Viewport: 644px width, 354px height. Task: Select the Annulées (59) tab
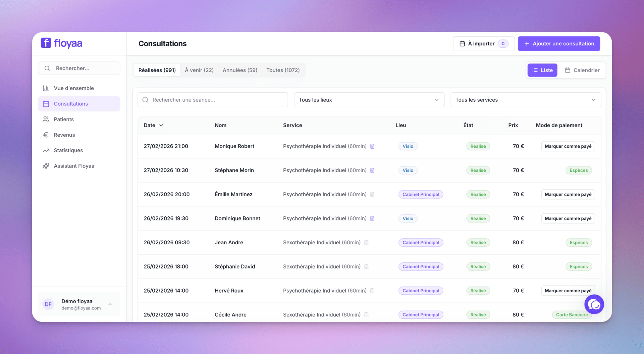pyautogui.click(x=240, y=70)
